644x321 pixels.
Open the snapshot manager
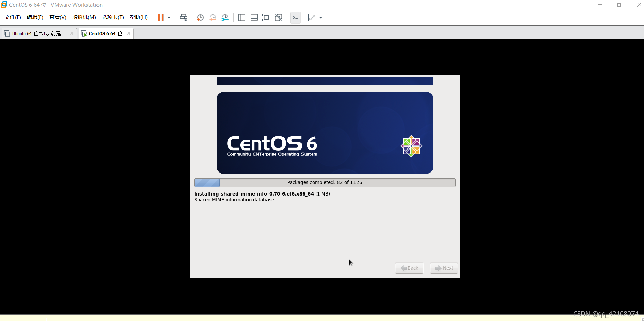pos(225,18)
